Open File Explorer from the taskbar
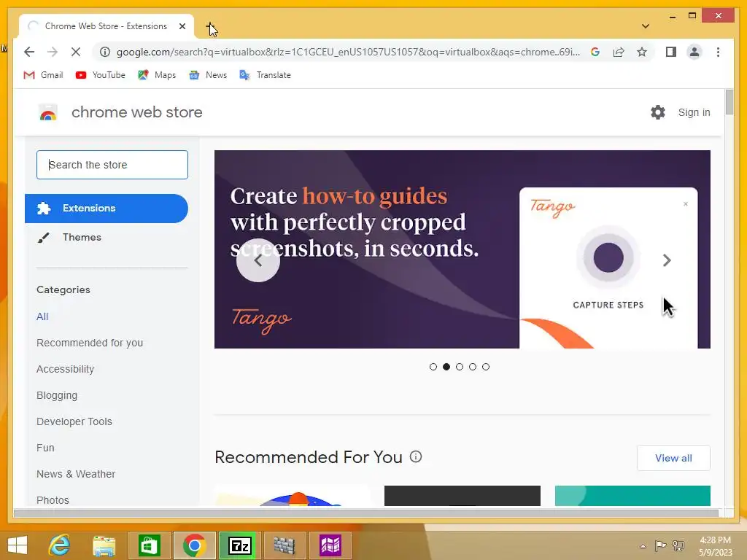 click(x=104, y=545)
